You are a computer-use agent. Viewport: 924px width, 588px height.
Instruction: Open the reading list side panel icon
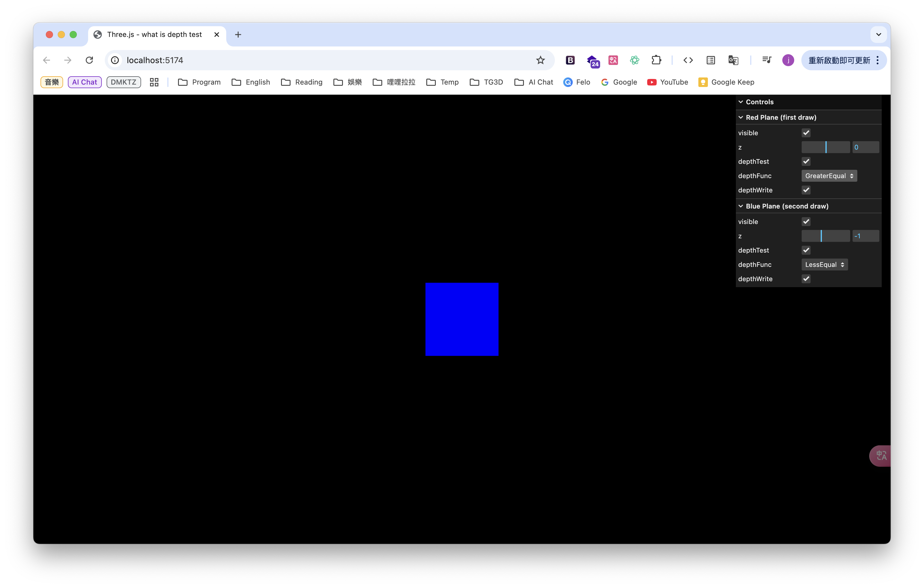click(x=711, y=60)
